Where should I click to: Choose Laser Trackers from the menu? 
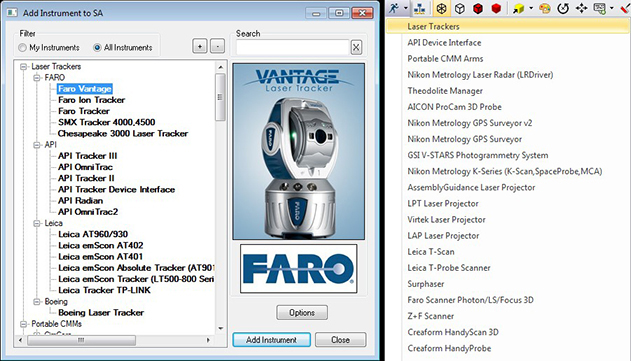point(508,27)
